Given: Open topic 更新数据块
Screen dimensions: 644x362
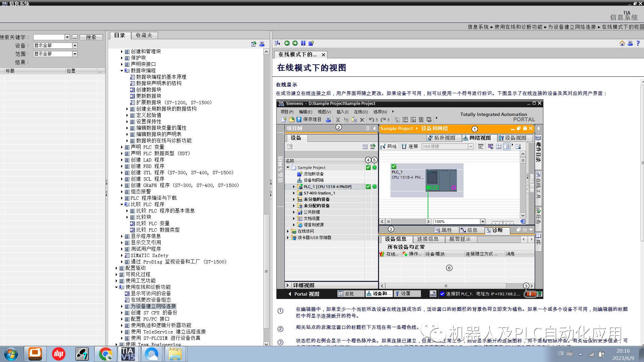Looking at the screenshot, I should (x=149, y=96).
